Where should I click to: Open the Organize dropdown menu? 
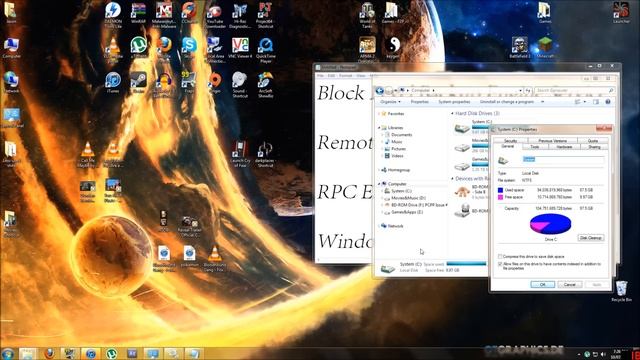coord(390,102)
